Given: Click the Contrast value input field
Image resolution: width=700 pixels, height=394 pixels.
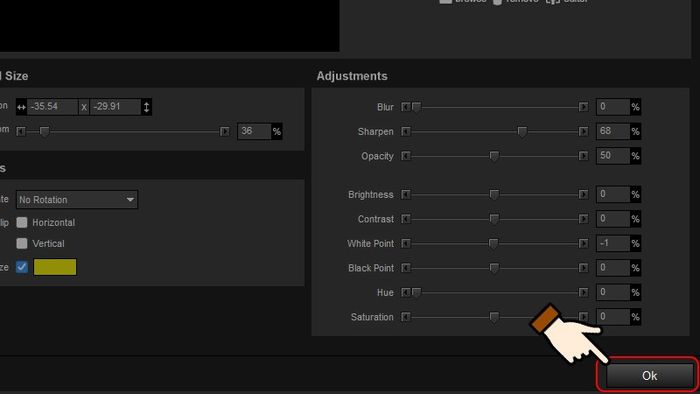Looking at the screenshot, I should 613,219.
